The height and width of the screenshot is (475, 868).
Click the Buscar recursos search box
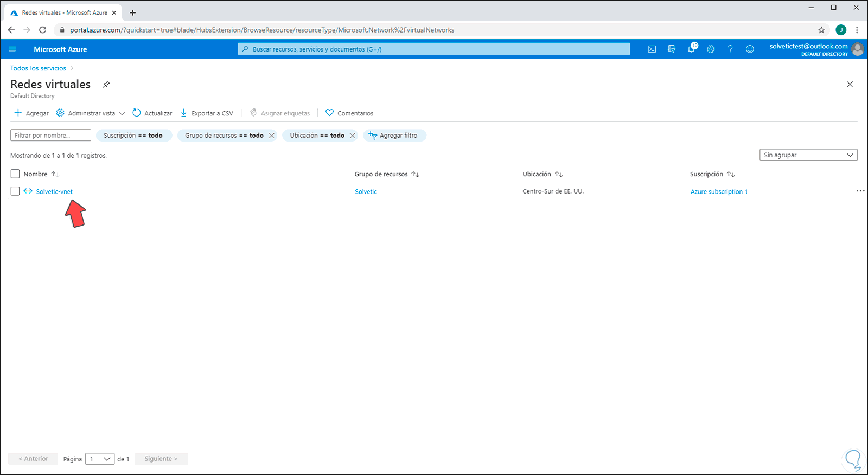[434, 49]
